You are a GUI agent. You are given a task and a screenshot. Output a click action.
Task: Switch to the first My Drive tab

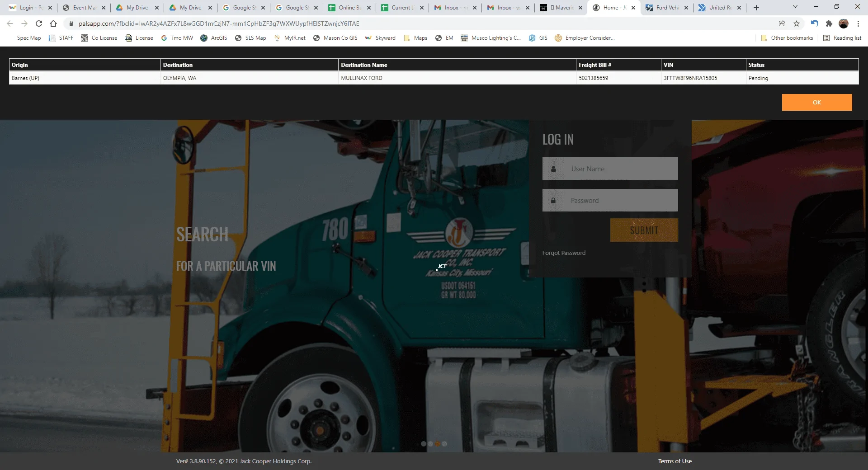pos(137,8)
